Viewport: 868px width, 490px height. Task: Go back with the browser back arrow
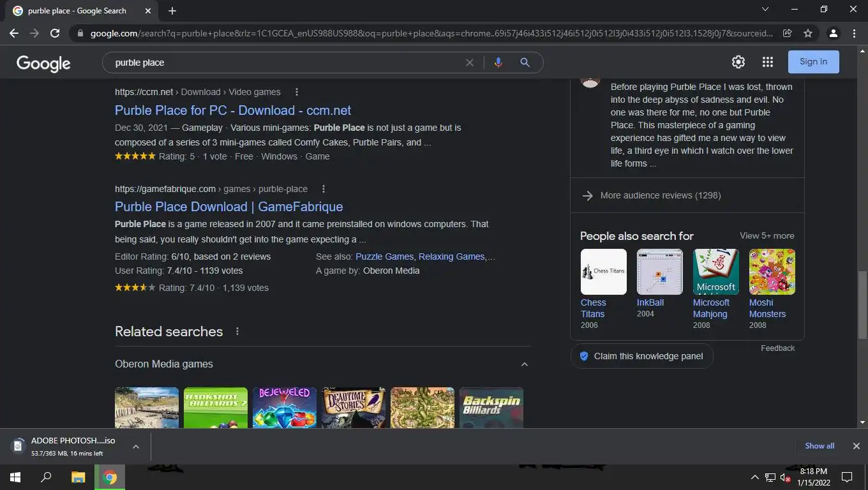pyautogui.click(x=14, y=33)
